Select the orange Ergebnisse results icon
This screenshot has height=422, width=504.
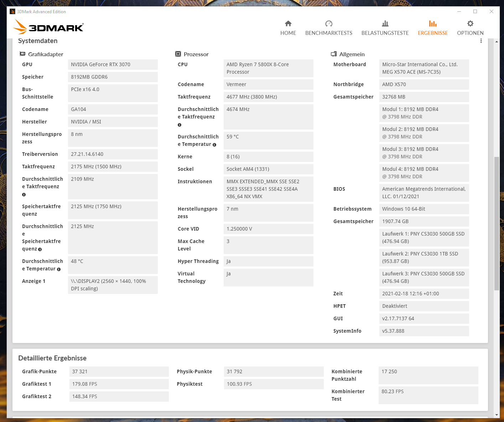coord(433,23)
